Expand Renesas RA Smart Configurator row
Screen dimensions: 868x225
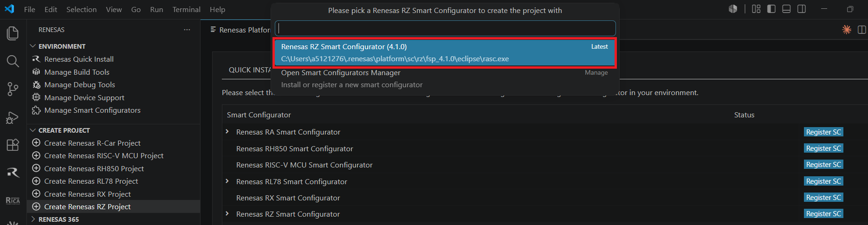227,132
